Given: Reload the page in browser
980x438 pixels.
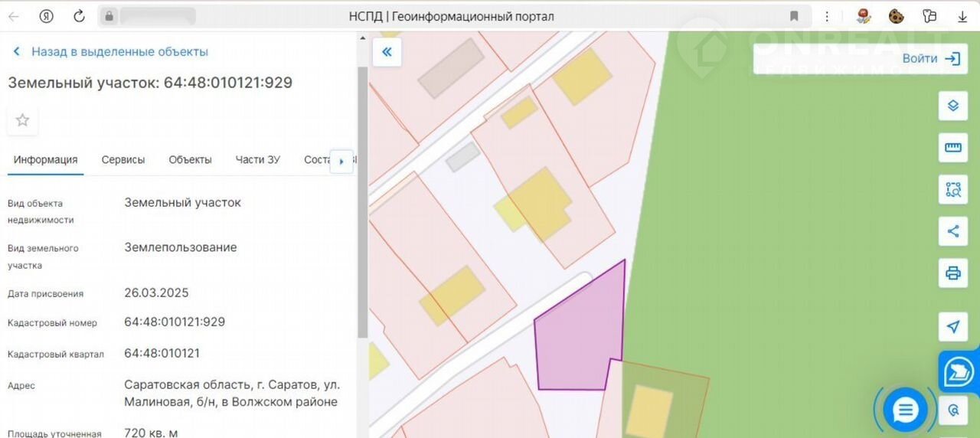Looking at the screenshot, I should pos(79,16).
